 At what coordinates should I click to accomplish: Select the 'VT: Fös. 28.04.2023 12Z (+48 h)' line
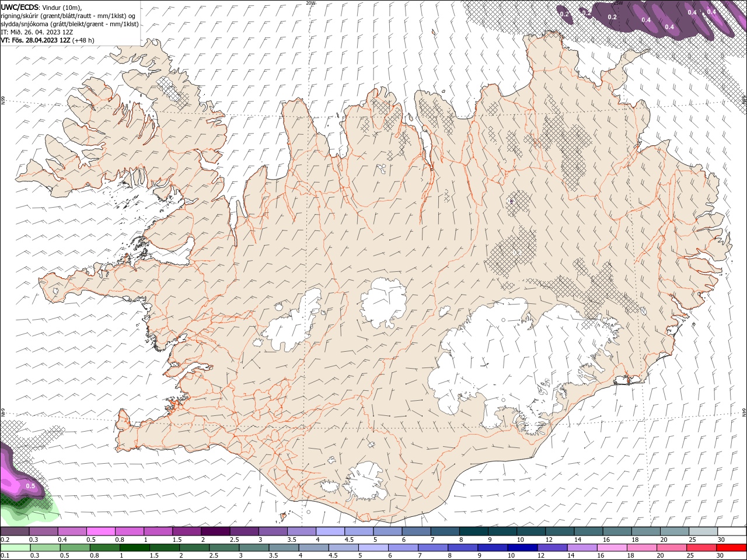[47, 40]
